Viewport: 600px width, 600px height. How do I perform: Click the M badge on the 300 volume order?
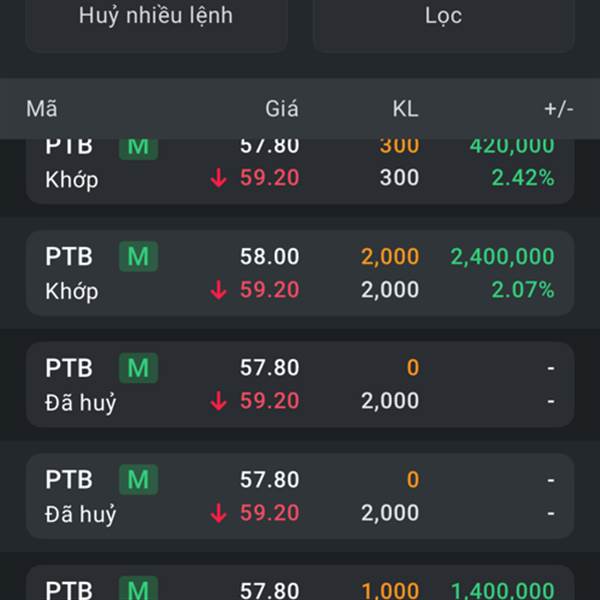click(x=139, y=148)
